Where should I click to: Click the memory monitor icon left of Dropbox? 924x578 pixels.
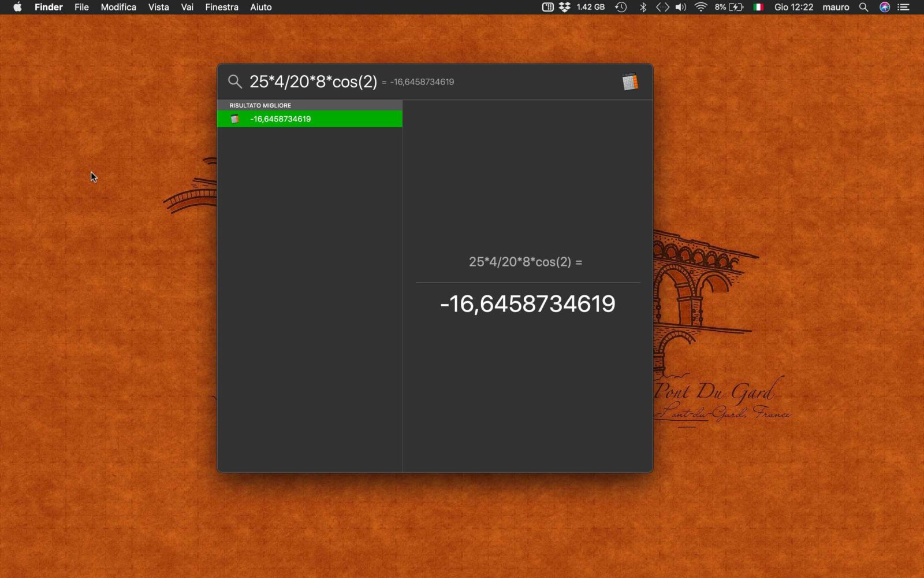click(547, 7)
